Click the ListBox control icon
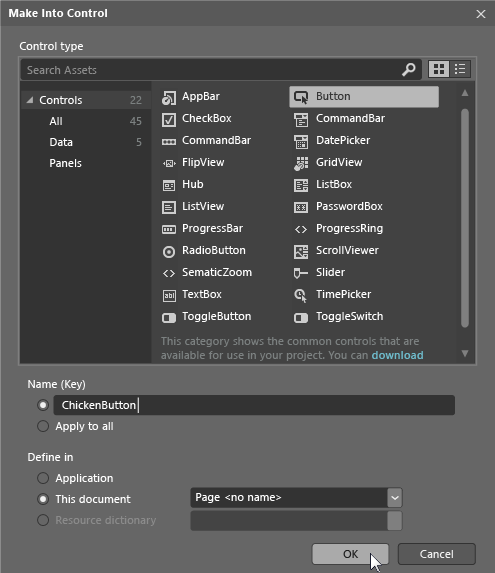This screenshot has height=573, width=495. (301, 186)
